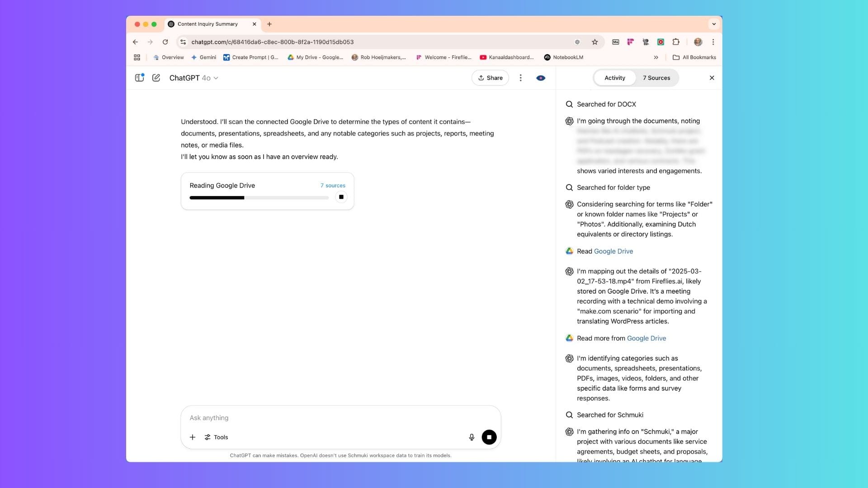Expand hidden bookmarks with double chevron

(x=656, y=57)
